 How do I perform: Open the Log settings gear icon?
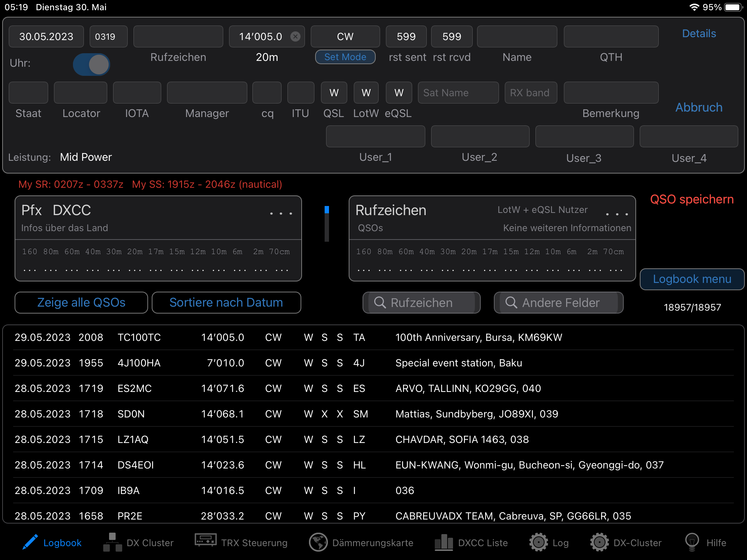click(x=538, y=542)
